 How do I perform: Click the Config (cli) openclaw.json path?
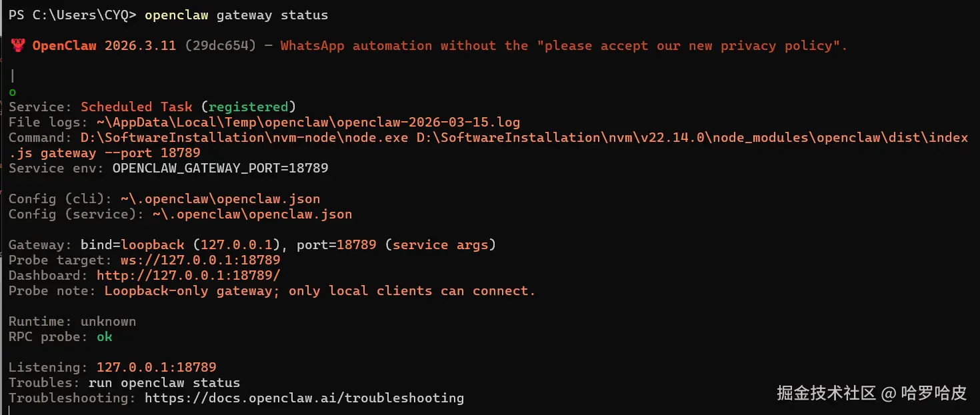(221, 199)
